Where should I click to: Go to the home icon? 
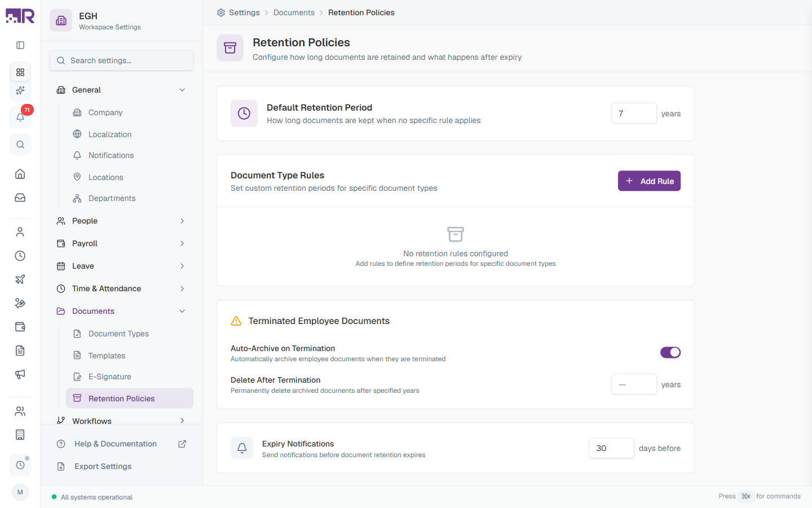coord(20,174)
